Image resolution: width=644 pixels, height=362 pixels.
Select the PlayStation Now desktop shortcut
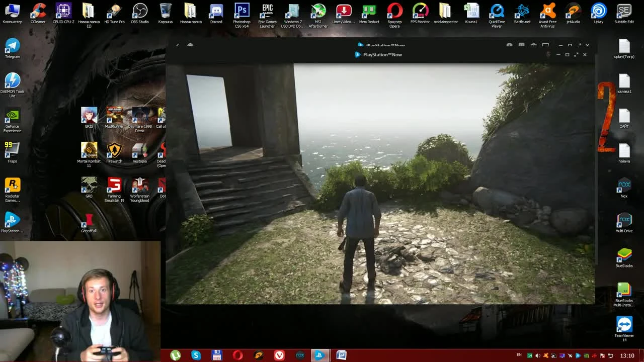pyautogui.click(x=13, y=223)
